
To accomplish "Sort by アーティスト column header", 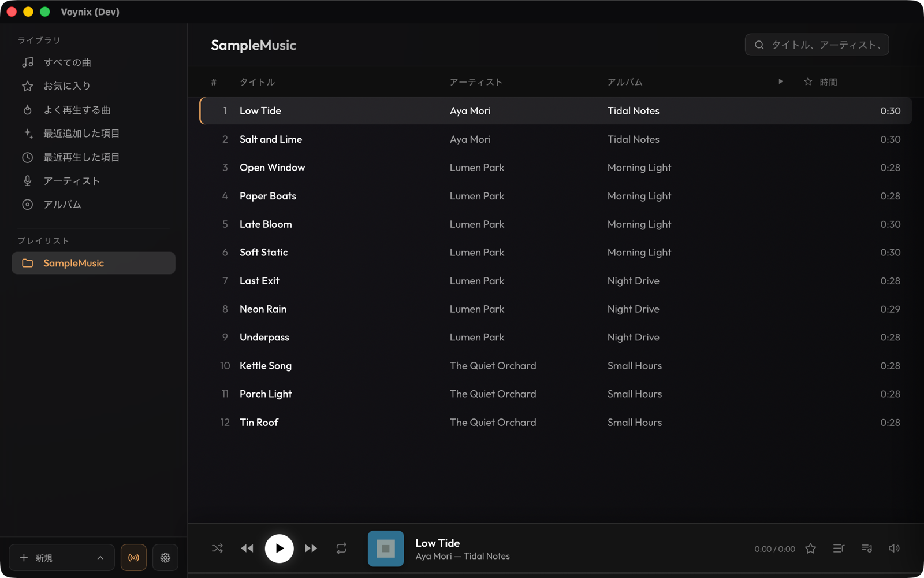I will tap(476, 82).
